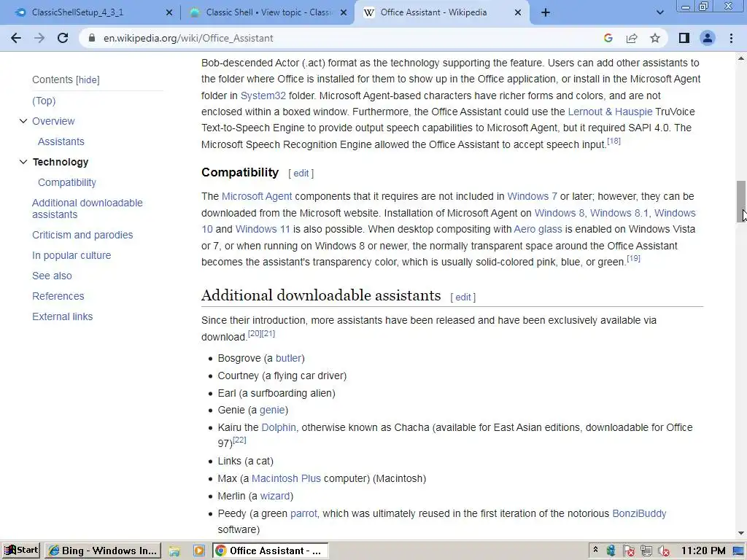Bookmark this page with the star icon
747x560 pixels.
click(655, 38)
